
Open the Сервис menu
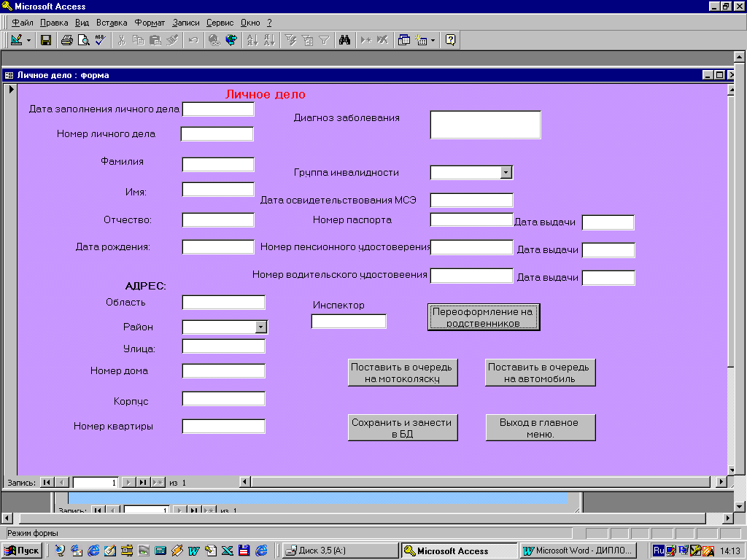coord(220,23)
